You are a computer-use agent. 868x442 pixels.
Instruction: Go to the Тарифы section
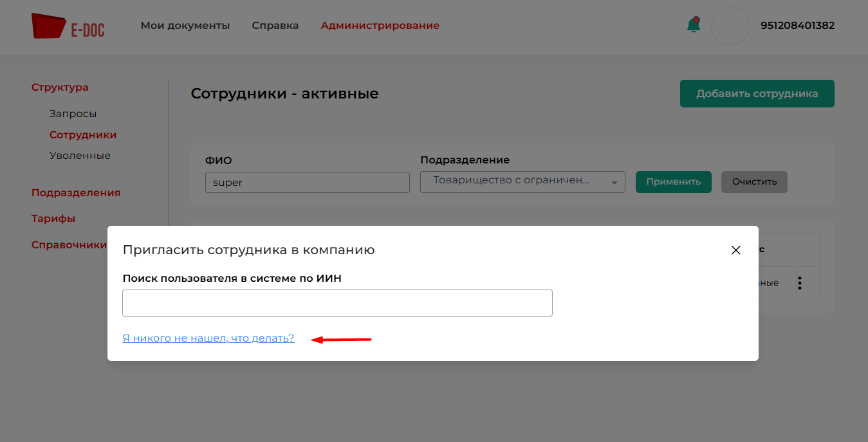53,219
